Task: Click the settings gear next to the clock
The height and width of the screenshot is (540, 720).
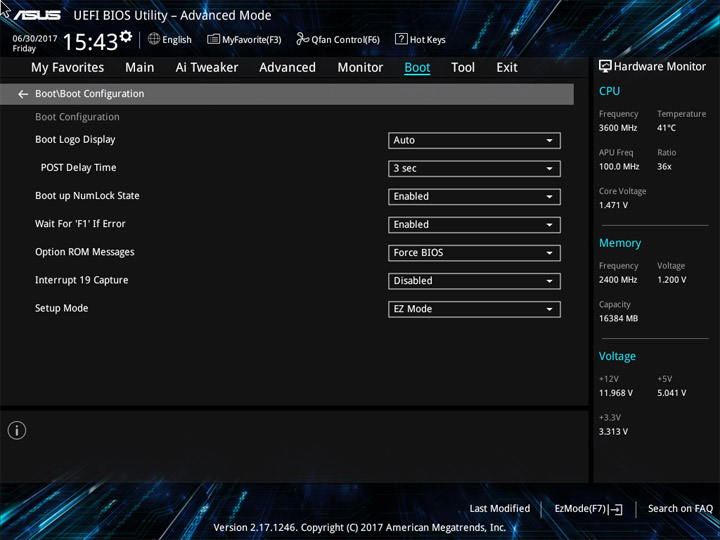Action: [x=125, y=36]
